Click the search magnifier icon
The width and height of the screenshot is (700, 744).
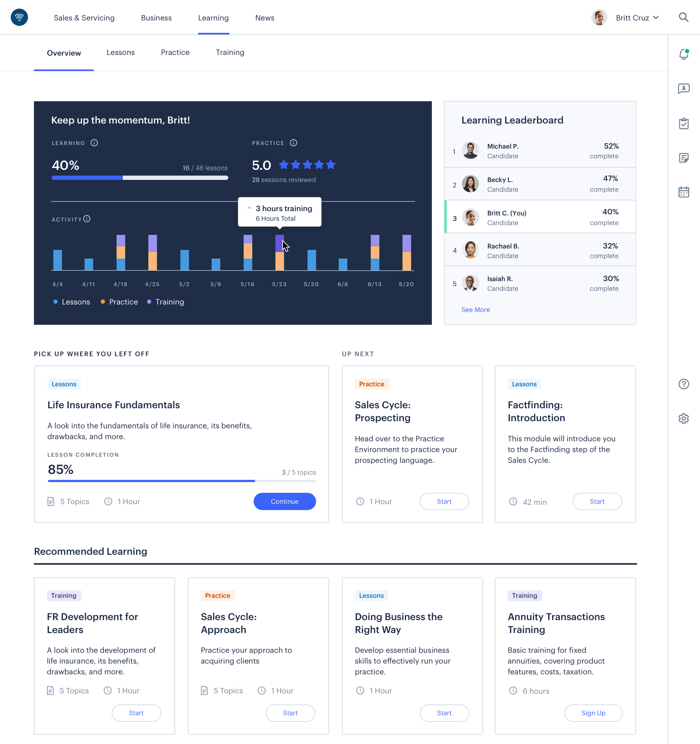[x=683, y=18]
